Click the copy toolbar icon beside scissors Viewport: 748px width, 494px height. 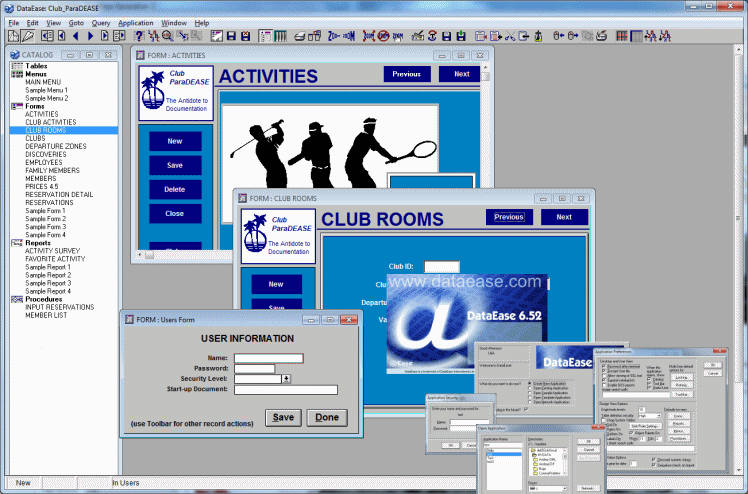(524, 36)
